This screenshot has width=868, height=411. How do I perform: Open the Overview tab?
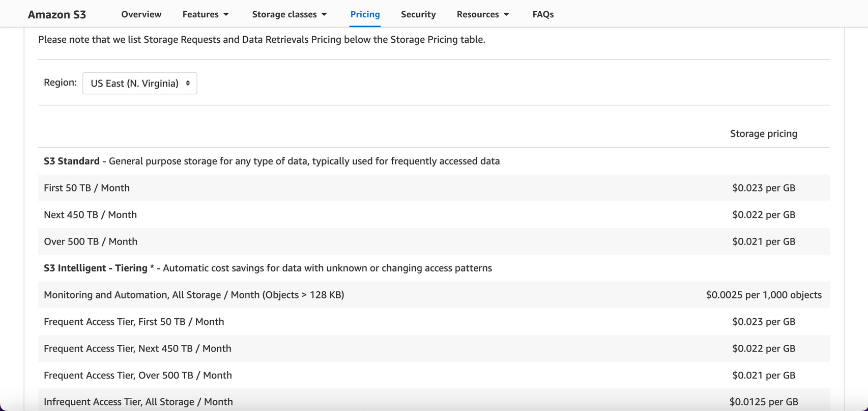pyautogui.click(x=141, y=14)
